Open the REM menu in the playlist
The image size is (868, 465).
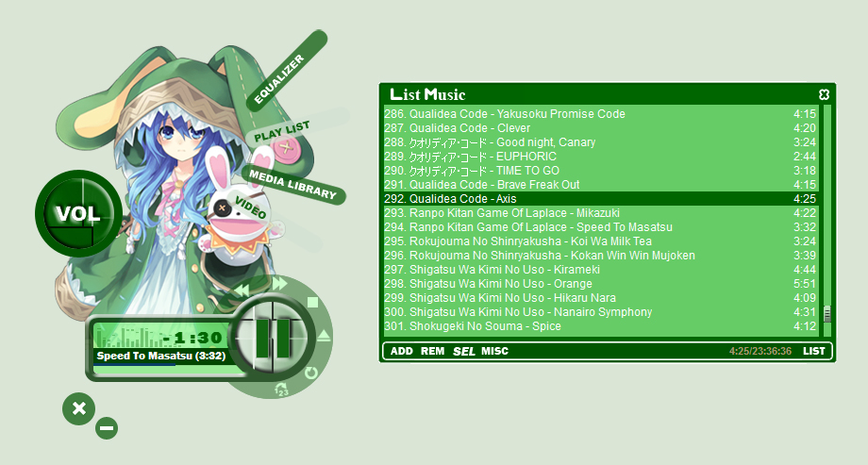click(432, 351)
